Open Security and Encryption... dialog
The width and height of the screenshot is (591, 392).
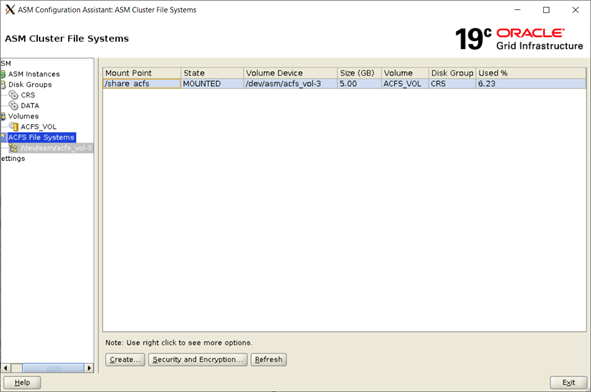coord(198,360)
